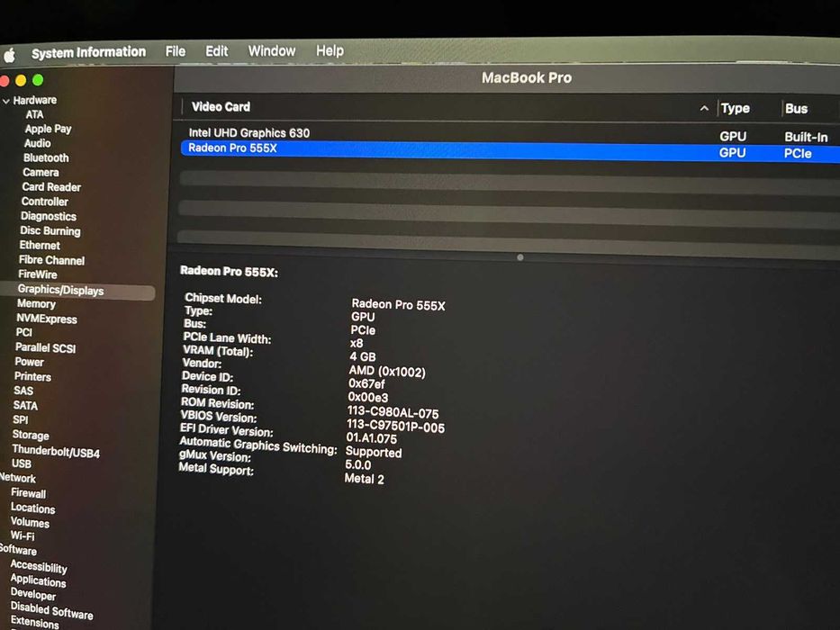Select Ethernet in the sidebar
This screenshot has height=630, width=840.
click(x=40, y=246)
